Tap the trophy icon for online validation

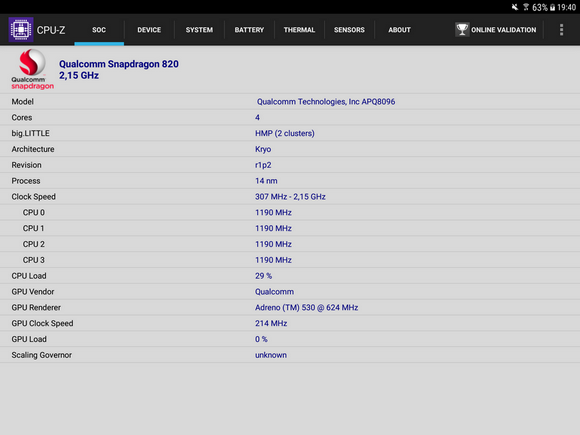pos(462,30)
